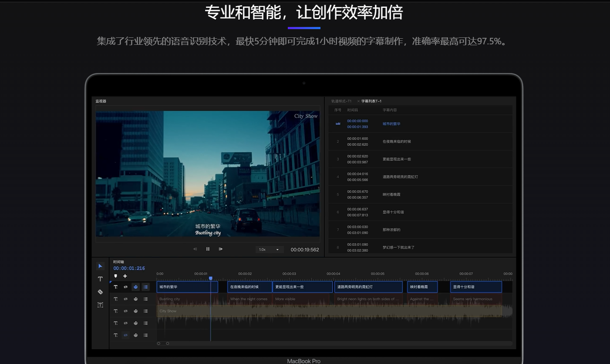The image size is (610, 364).
Task: Pause the video playback
Action: click(x=208, y=249)
